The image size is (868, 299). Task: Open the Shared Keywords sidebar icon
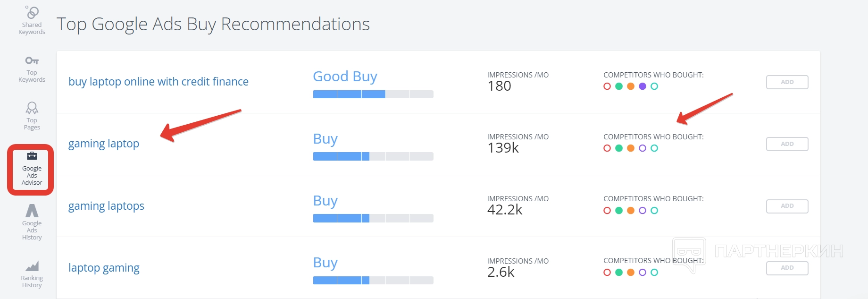[x=32, y=13]
